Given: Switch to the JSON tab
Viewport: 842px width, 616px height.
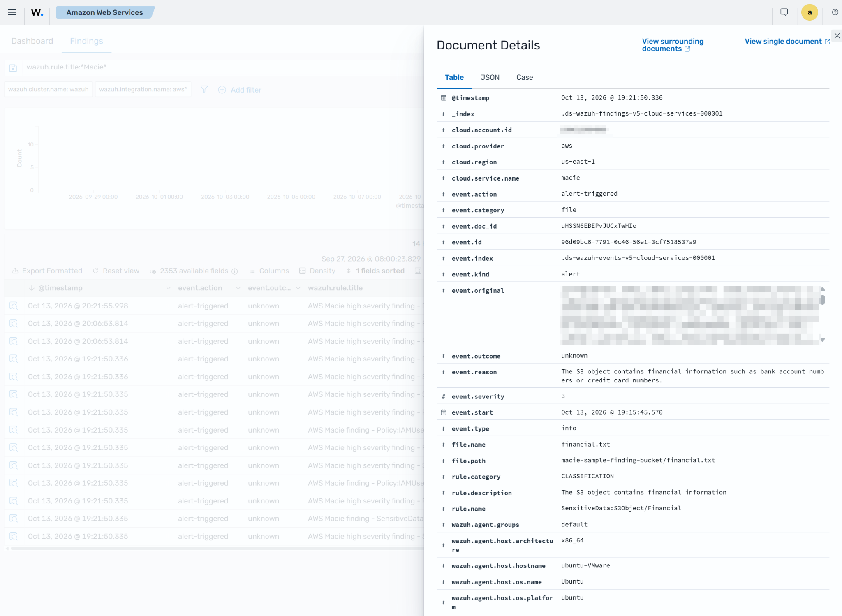Looking at the screenshot, I should coord(490,77).
